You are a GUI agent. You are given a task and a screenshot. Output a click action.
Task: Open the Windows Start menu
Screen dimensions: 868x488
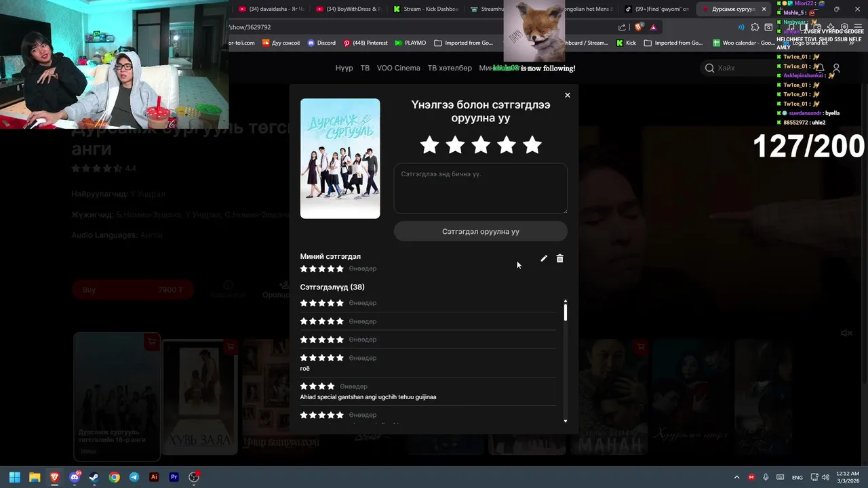(14, 477)
